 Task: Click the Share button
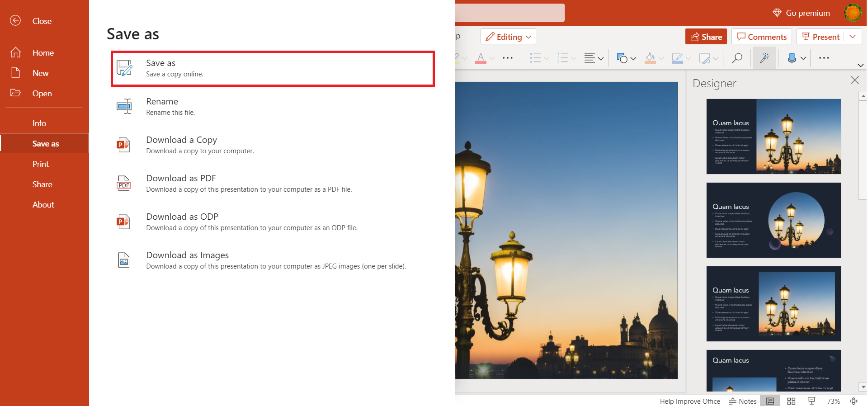pos(706,37)
